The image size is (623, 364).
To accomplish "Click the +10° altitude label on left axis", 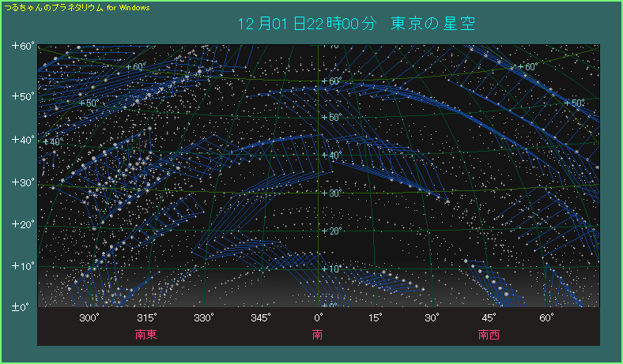I will [21, 265].
